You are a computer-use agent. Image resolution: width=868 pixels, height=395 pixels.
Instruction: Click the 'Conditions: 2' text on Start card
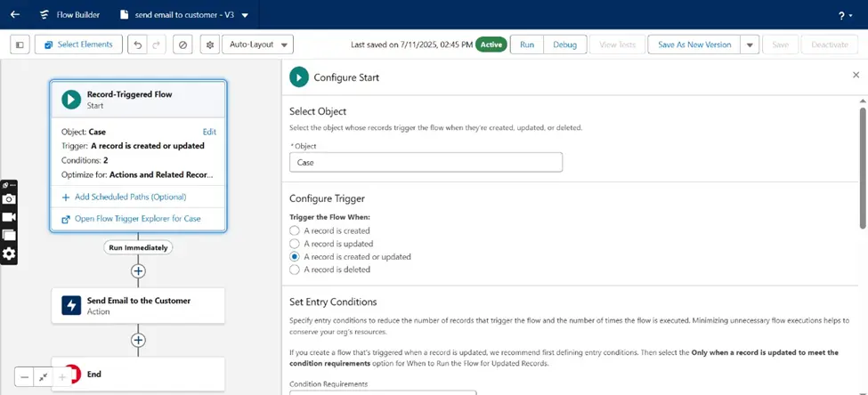(x=85, y=161)
